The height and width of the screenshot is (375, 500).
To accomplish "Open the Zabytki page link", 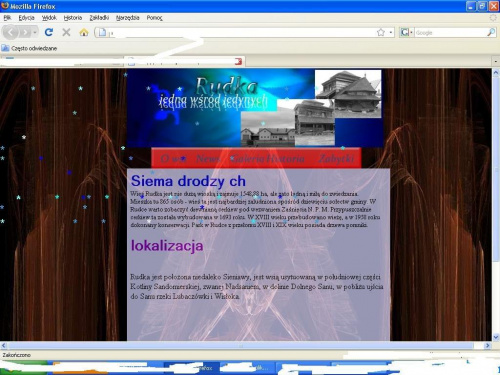I will [336, 158].
